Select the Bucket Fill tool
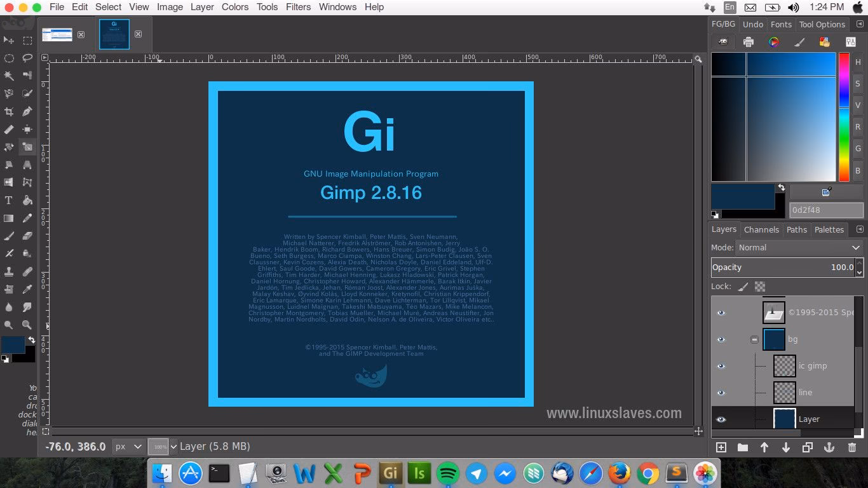Image resolution: width=868 pixels, height=488 pixels. click(x=27, y=200)
